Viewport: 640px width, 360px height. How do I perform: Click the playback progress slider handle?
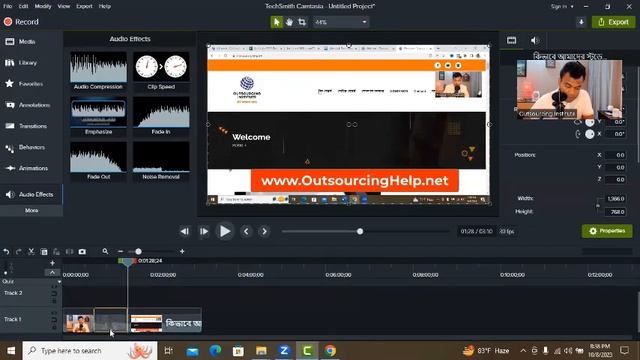(360, 231)
